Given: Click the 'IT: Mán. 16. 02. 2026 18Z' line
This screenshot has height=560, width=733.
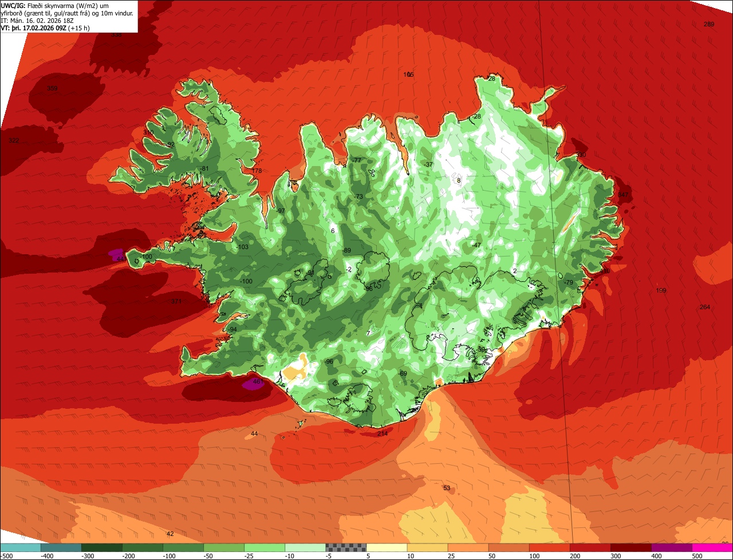Looking at the screenshot, I should click(37, 21).
